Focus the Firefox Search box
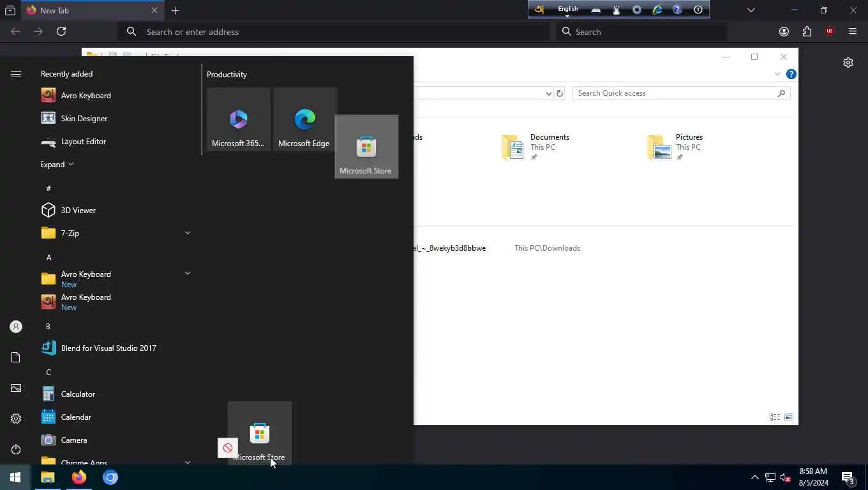The width and height of the screenshot is (868, 490). pos(641,32)
